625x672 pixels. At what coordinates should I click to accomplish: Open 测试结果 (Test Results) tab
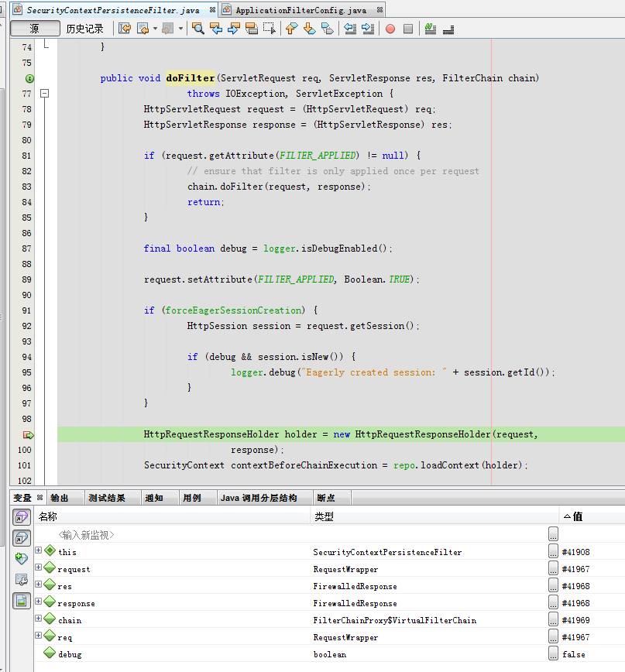pyautogui.click(x=107, y=498)
